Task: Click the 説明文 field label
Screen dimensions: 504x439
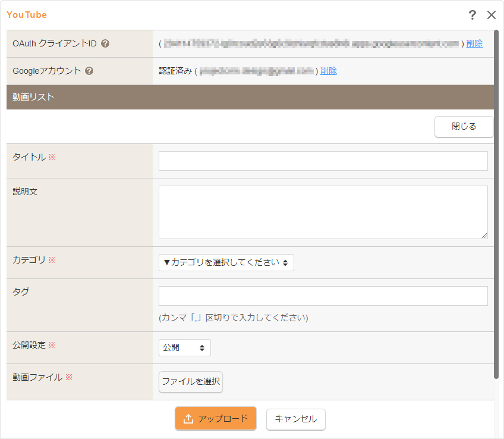Action: (x=25, y=192)
